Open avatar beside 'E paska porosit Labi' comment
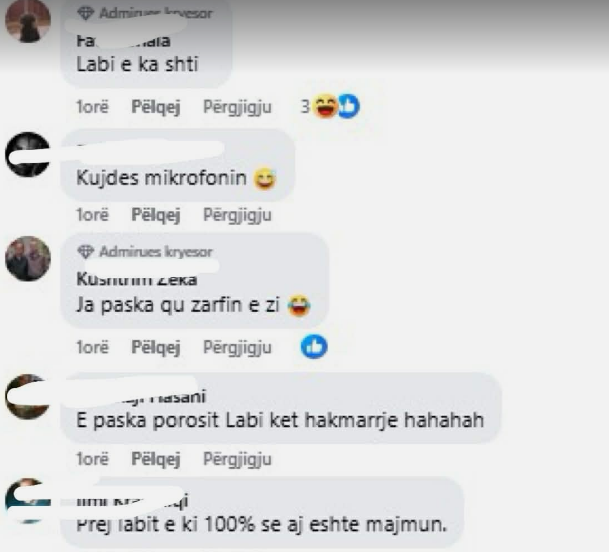The height and width of the screenshot is (552, 609). [28, 397]
